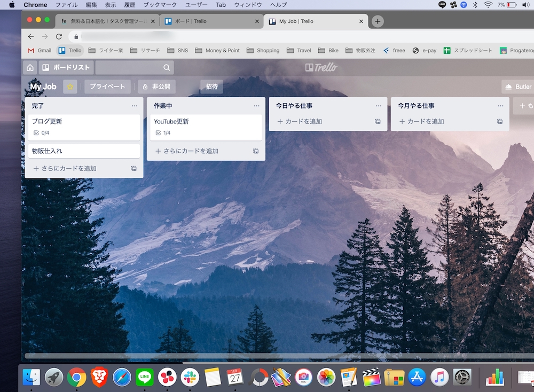This screenshot has height=392, width=534.
Task: Open the ブックマーク menu in menu bar
Action: click(x=160, y=5)
